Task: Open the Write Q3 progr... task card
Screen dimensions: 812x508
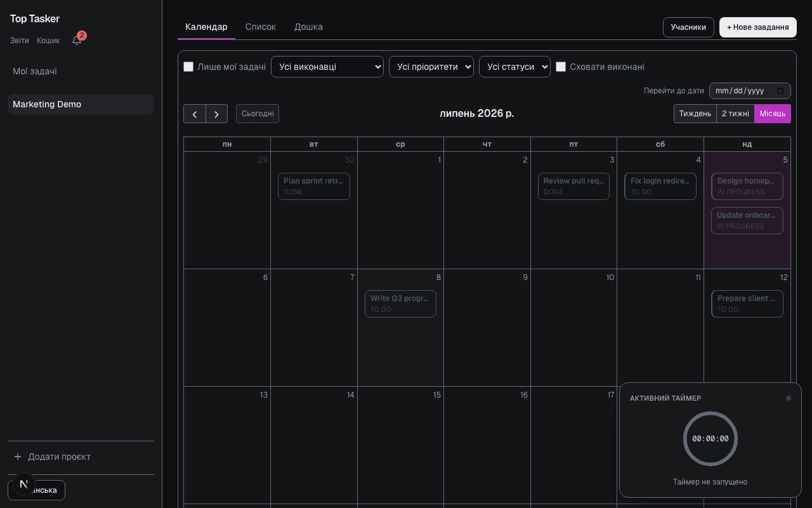Action: 400,304
